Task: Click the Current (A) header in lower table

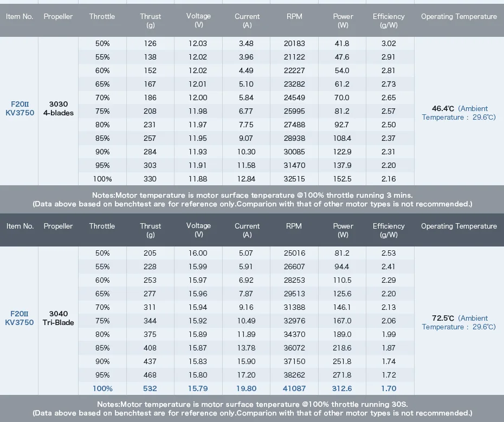Action: [247, 230]
